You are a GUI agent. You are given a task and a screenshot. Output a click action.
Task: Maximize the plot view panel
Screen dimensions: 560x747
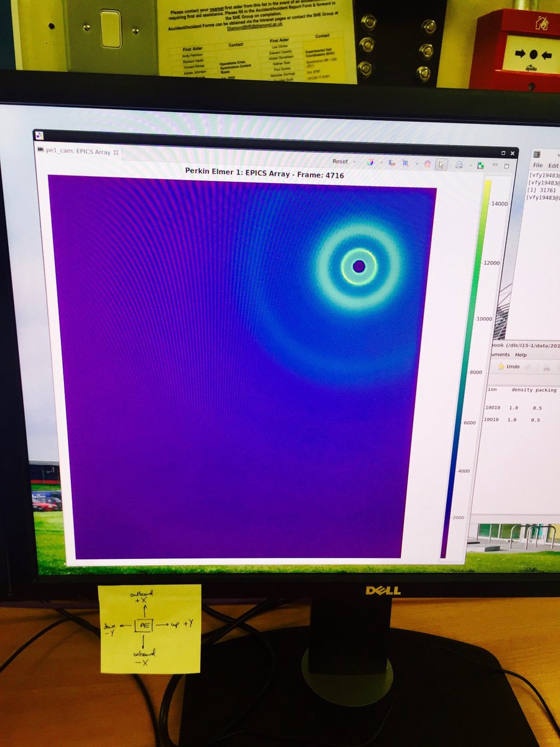(506, 166)
